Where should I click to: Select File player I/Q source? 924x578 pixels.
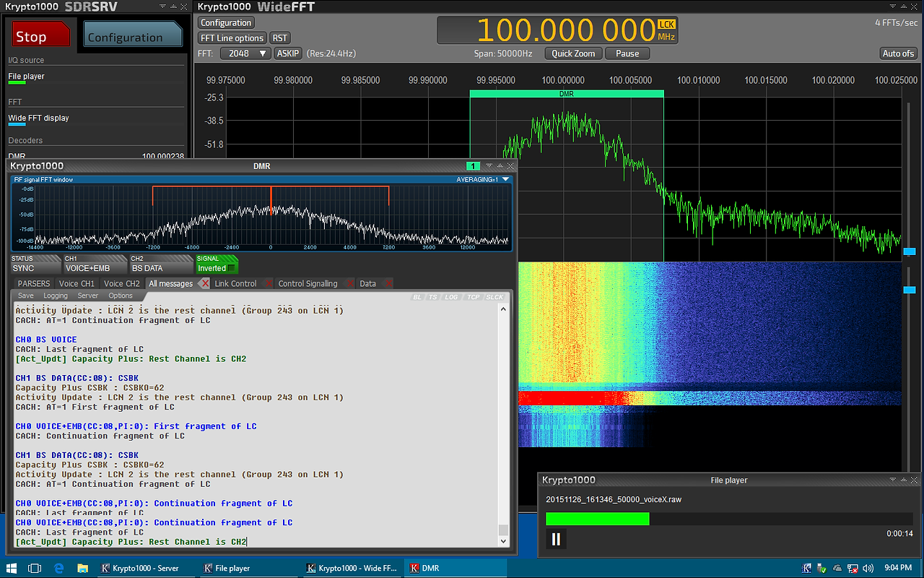coord(26,77)
